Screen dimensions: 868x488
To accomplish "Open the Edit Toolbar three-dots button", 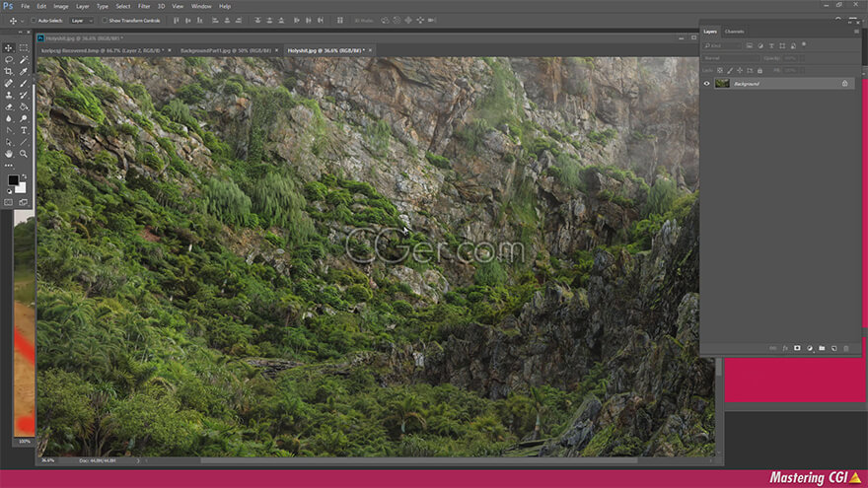I will [8, 166].
